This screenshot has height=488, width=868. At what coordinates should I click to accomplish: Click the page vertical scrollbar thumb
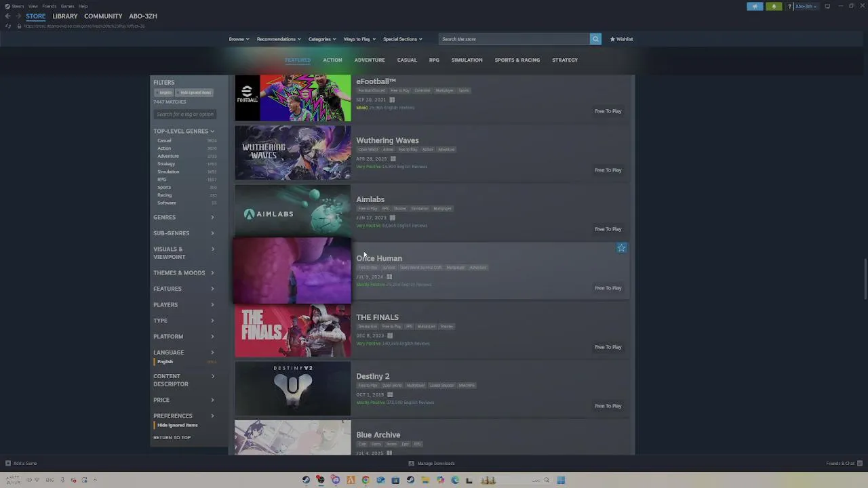pyautogui.click(x=865, y=279)
